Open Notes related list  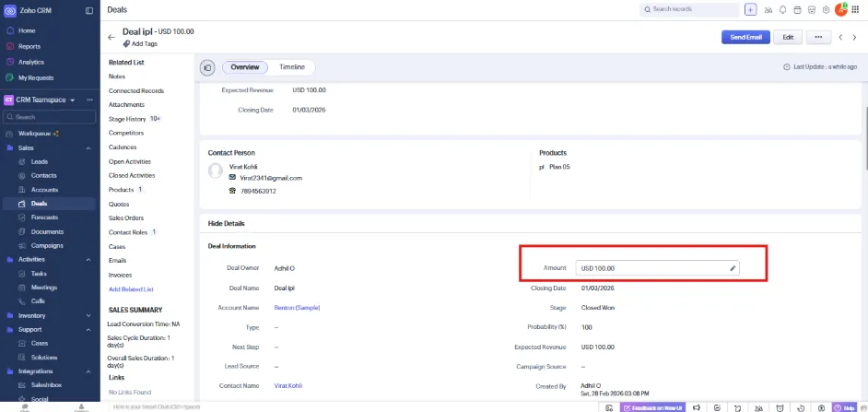coord(117,77)
